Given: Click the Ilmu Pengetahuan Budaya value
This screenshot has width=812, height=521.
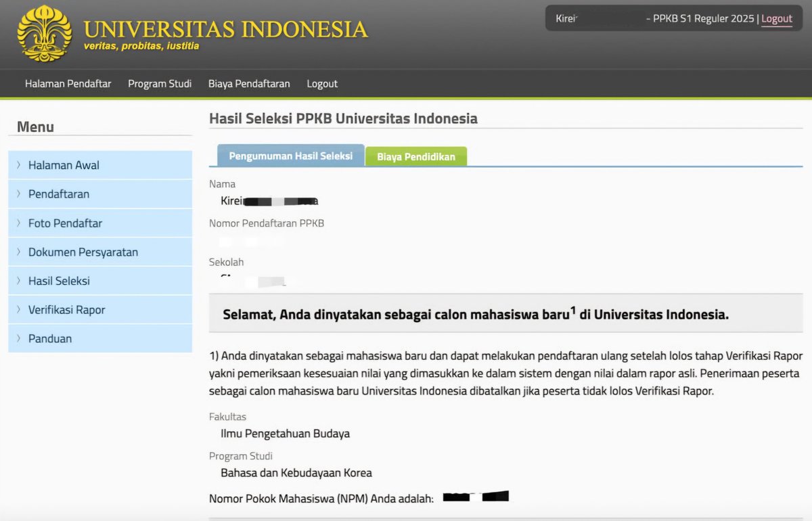Looking at the screenshot, I should [x=285, y=434].
